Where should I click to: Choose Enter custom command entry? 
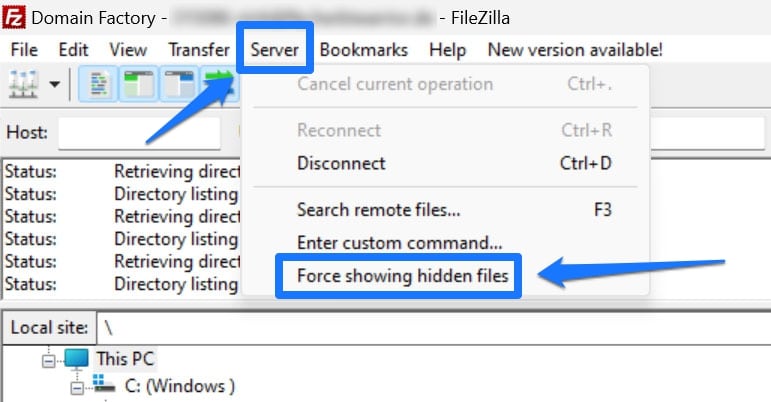[399, 242]
